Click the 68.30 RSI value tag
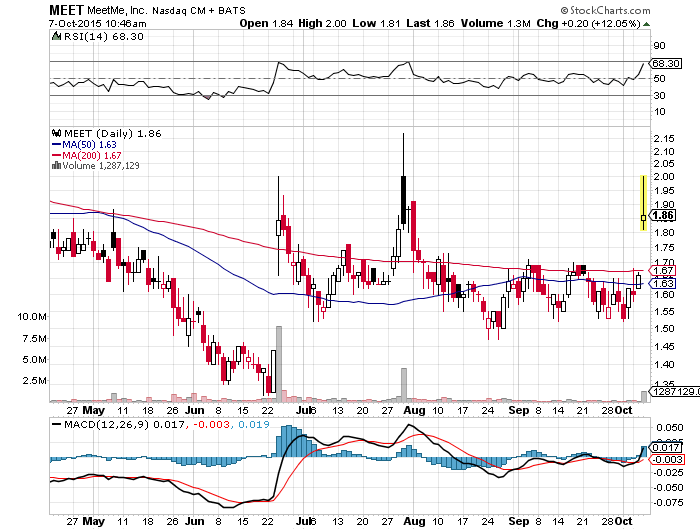The height and width of the screenshot is (530, 700). point(666,63)
